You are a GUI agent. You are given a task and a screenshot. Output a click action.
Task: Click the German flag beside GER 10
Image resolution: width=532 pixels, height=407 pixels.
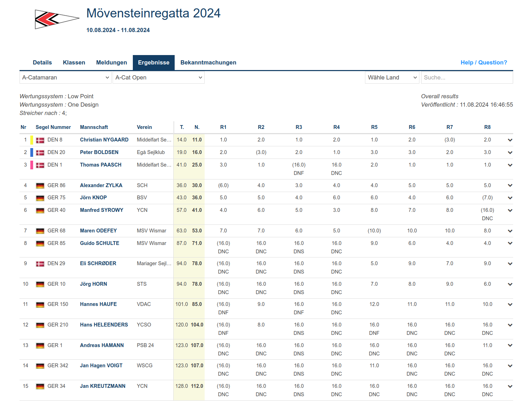40,285
